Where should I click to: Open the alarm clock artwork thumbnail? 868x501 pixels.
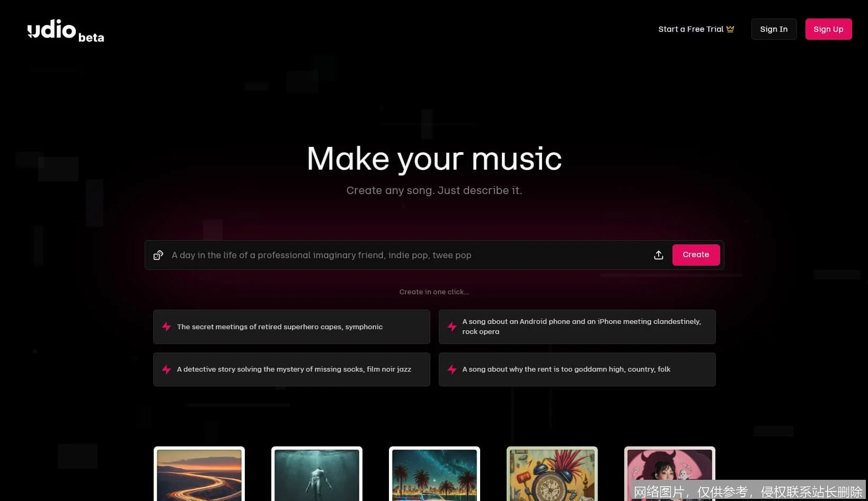click(552, 474)
